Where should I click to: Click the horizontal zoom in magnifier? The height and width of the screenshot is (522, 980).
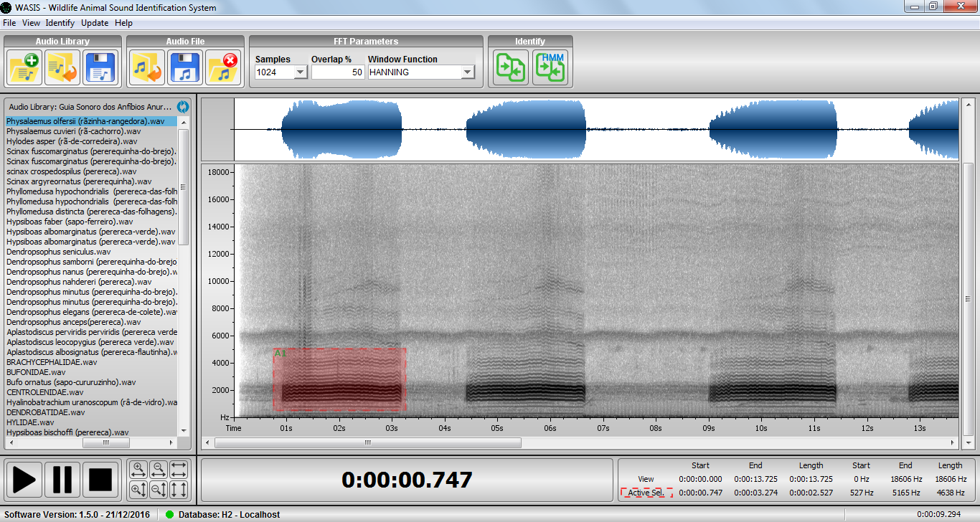(x=138, y=470)
